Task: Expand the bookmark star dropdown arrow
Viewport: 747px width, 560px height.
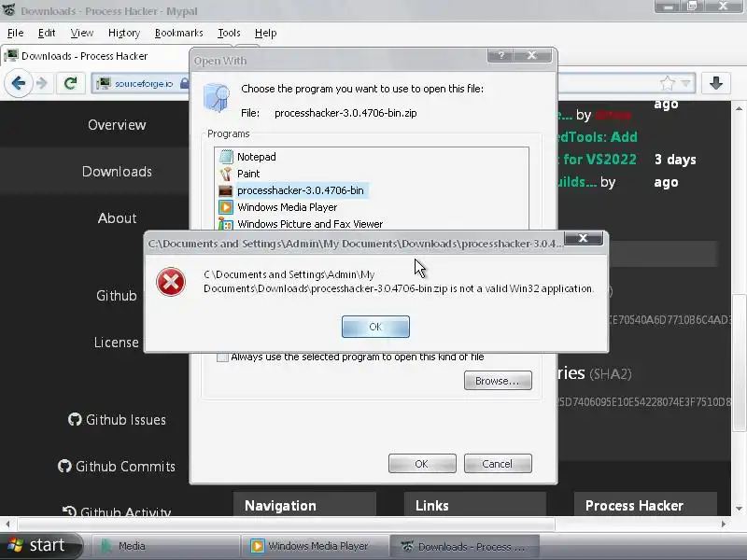Action: (685, 83)
